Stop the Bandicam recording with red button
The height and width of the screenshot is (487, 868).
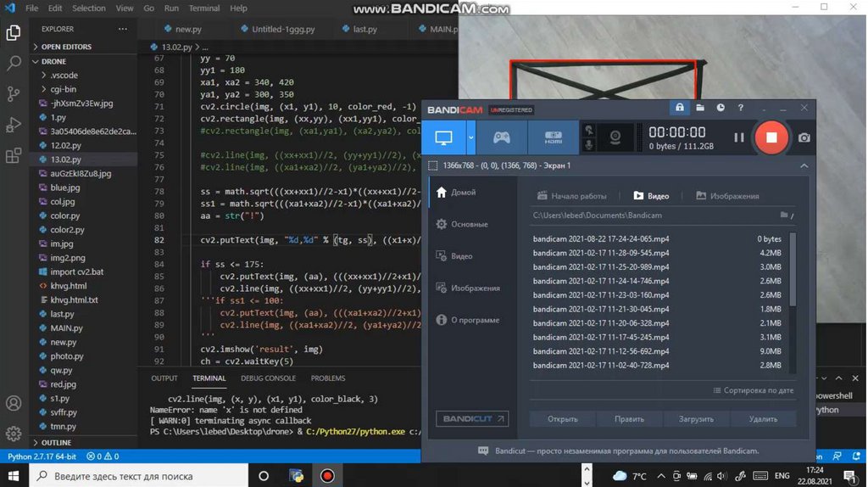(771, 137)
